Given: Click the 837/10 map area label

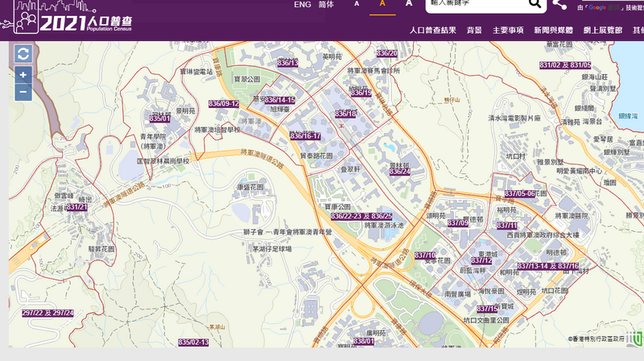Looking at the screenshot, I should [425, 255].
